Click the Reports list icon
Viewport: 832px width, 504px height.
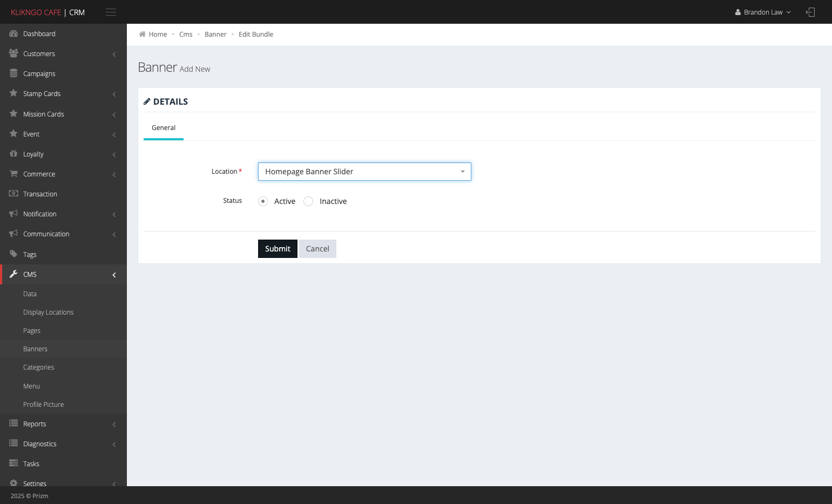point(13,424)
